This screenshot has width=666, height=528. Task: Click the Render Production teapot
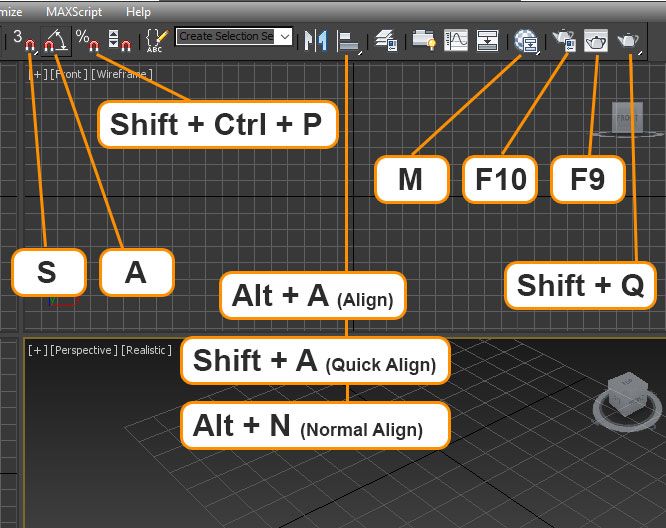[629, 41]
